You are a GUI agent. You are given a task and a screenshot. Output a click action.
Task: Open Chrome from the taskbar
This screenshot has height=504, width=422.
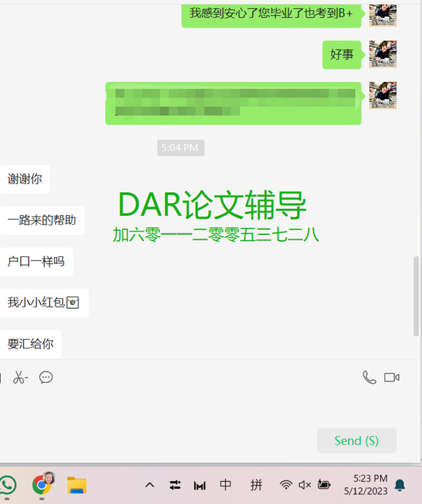(42, 484)
